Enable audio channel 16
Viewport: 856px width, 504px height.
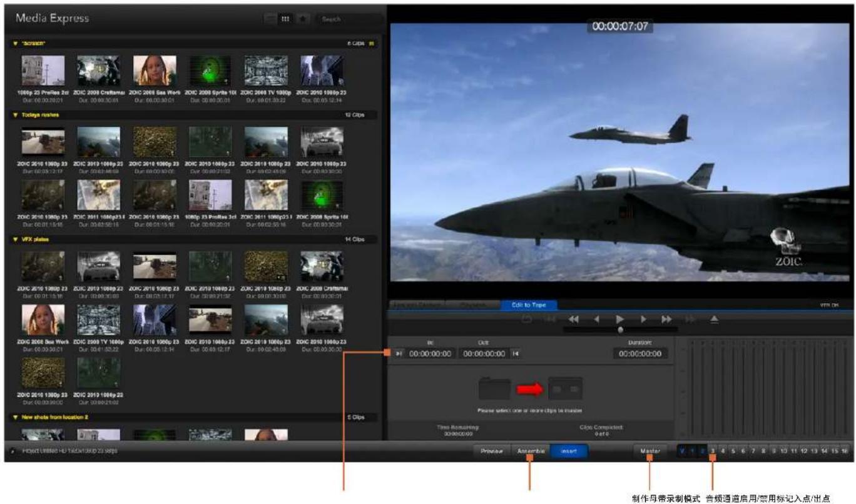click(845, 451)
